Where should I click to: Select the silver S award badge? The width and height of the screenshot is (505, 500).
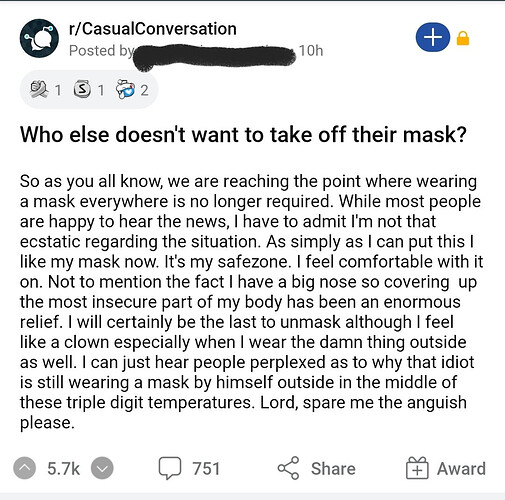coord(82,90)
